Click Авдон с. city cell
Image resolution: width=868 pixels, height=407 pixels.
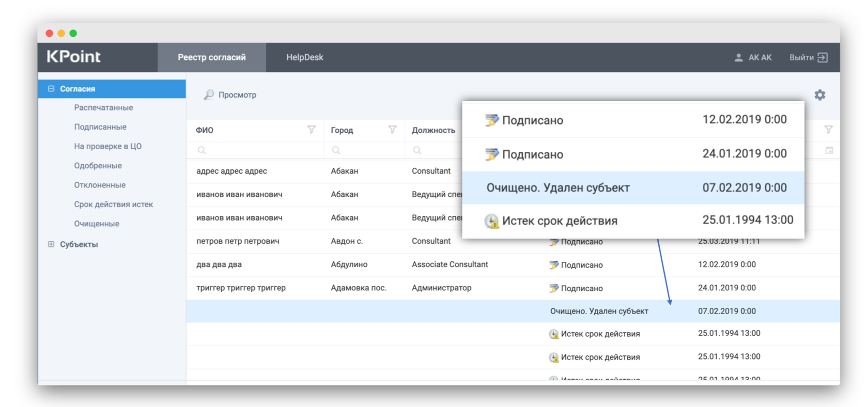click(x=347, y=241)
